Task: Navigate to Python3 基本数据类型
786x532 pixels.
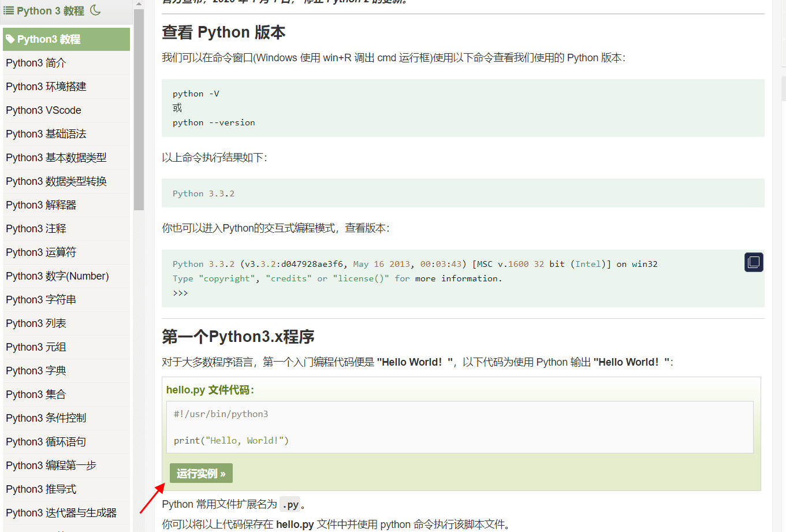Action: 56,158
